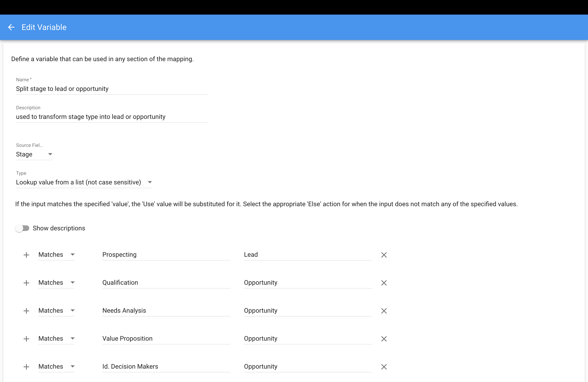Screen dimensions: 588x382
Task: Click the back arrow next to Edit Variable
Action: (11, 27)
